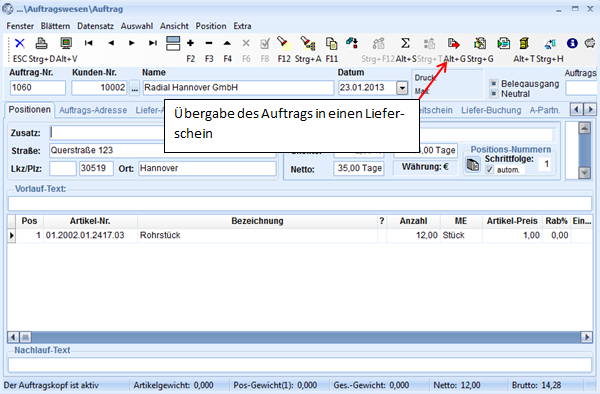Jump to the first record
This screenshot has height=394, width=600.
(x=89, y=43)
